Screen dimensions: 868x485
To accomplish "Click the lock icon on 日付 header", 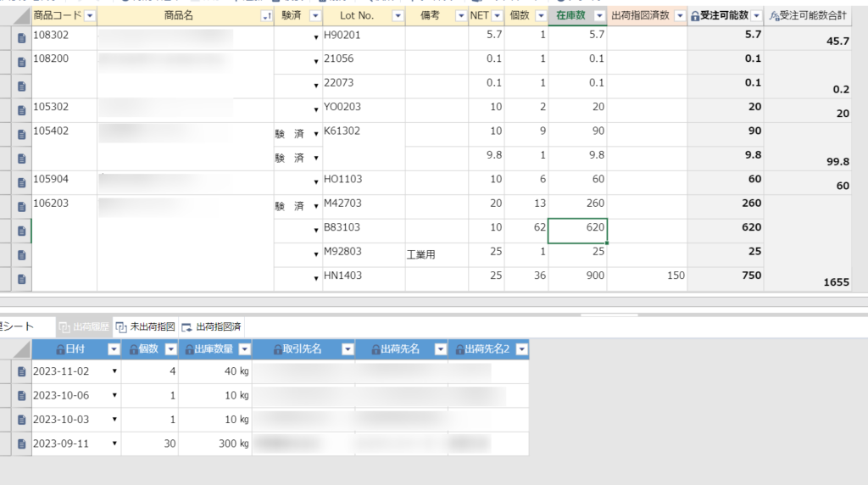I will [x=59, y=349].
